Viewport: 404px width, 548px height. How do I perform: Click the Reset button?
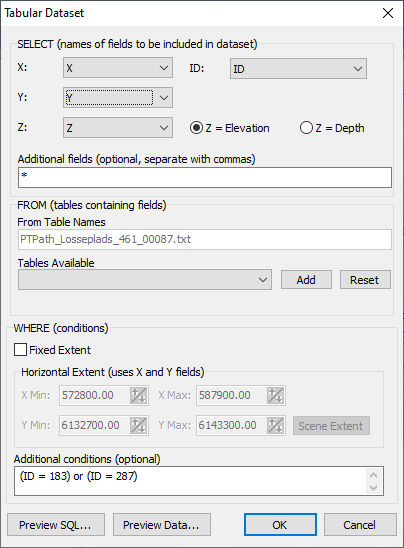365,280
